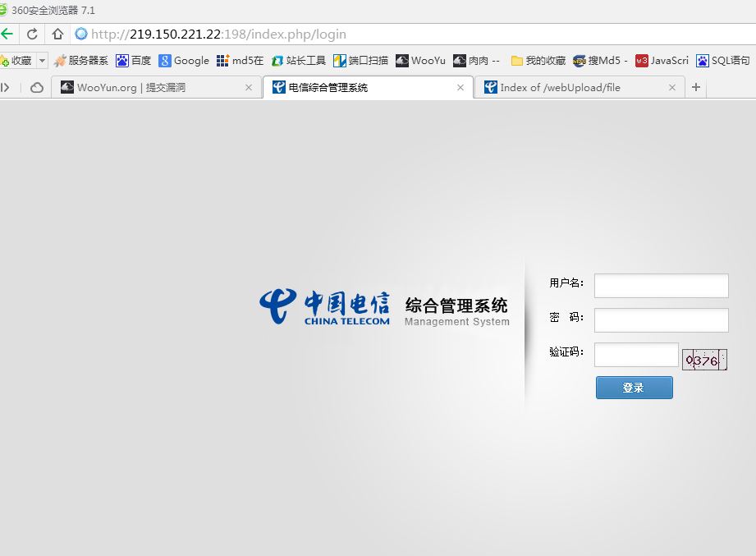The height and width of the screenshot is (556, 756).
Task: Open a new tab with plus button
Action: 696,87
